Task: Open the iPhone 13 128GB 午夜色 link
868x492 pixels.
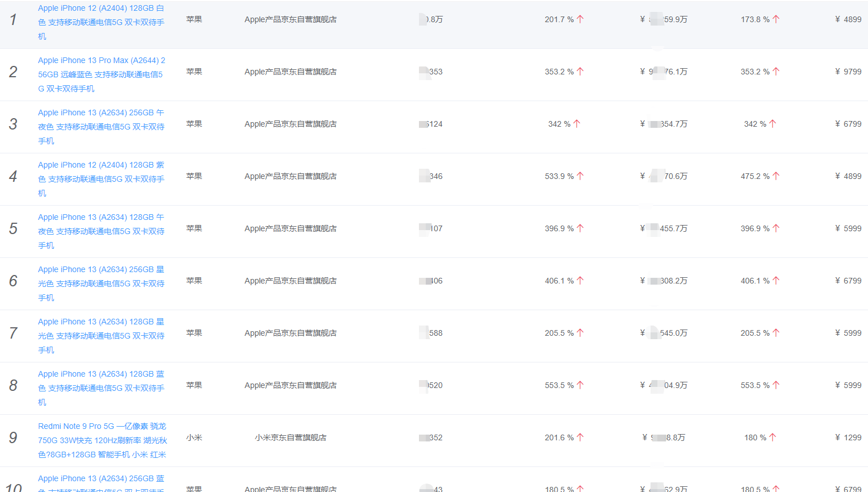Action: [102, 231]
